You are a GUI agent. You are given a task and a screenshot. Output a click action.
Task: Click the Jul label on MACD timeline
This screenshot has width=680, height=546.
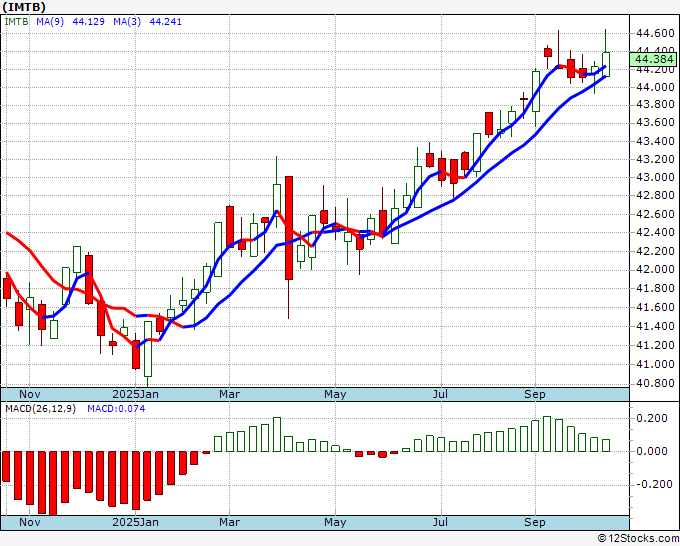point(441,522)
